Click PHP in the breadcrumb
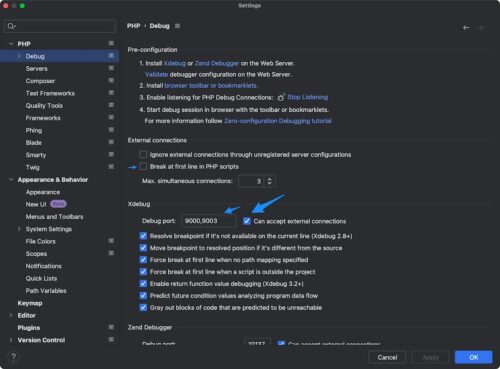The width and height of the screenshot is (500, 369). coord(133,26)
